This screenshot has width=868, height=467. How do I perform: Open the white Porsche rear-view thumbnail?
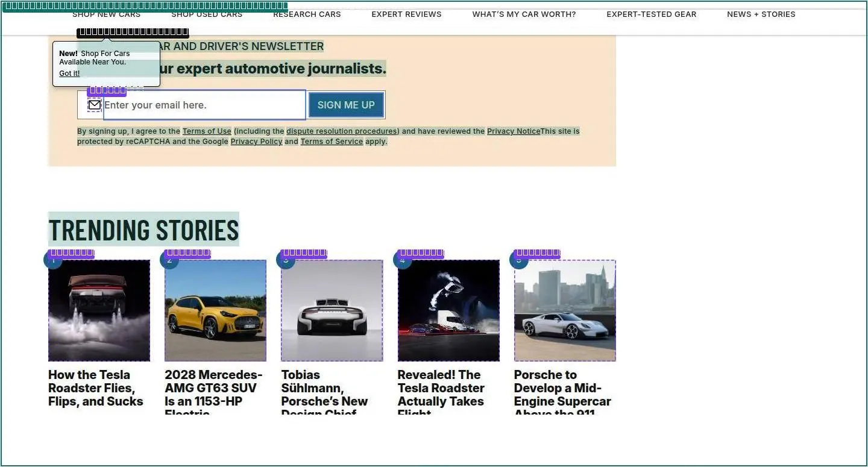click(332, 310)
